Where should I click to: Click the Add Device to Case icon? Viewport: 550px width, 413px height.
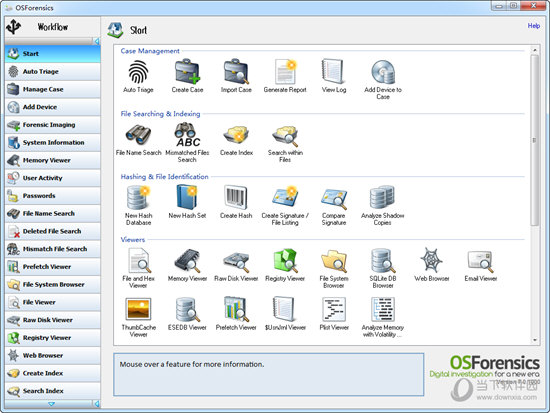[x=383, y=72]
